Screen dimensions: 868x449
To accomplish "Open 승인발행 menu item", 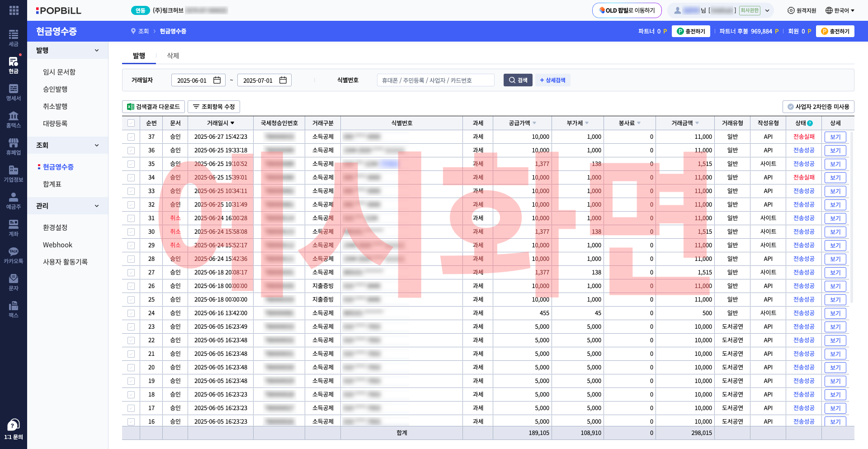I will coord(55,89).
